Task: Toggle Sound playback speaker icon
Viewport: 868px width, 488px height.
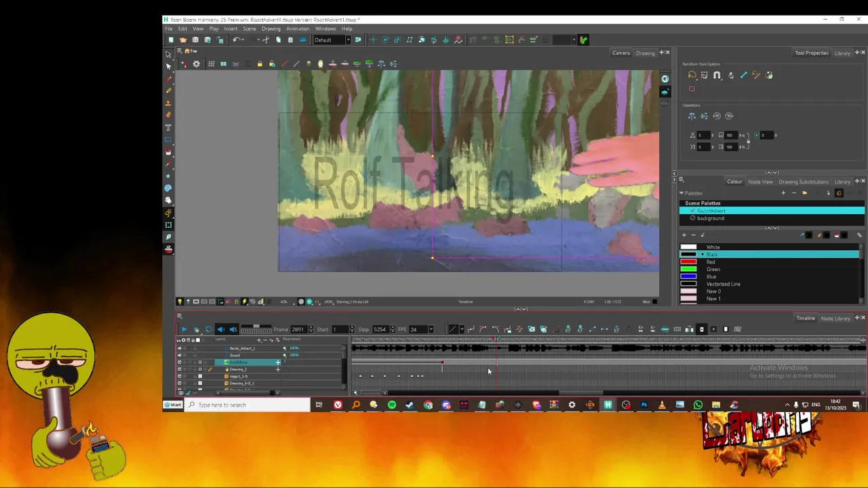Action: click(220, 329)
